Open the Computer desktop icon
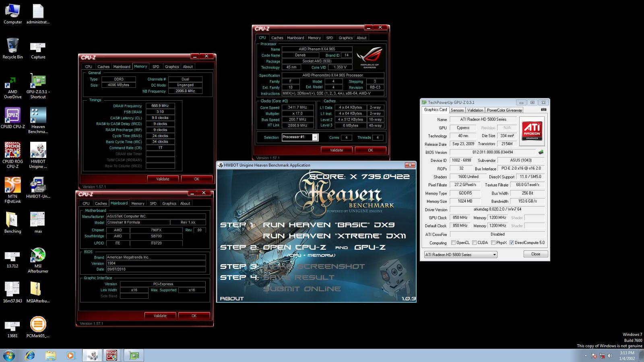This screenshot has height=362, width=644. (x=12, y=14)
